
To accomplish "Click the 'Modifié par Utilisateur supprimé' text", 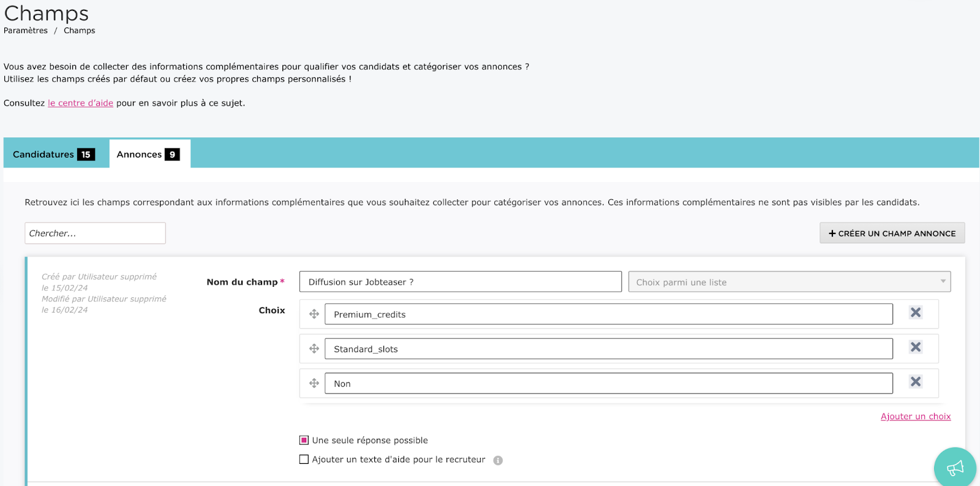I will [x=104, y=299].
